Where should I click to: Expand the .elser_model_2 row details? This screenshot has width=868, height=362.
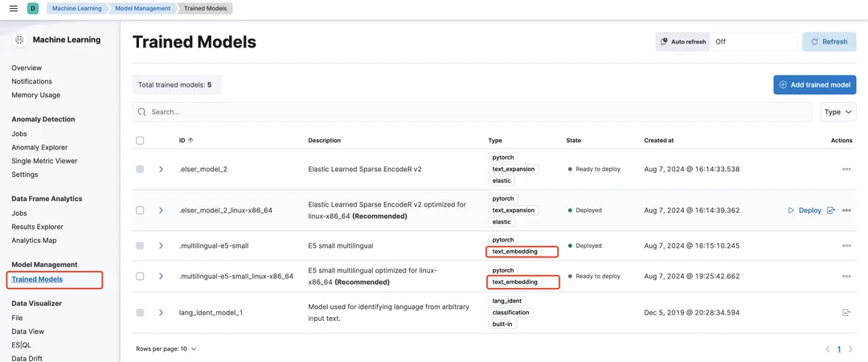pyautogui.click(x=161, y=170)
